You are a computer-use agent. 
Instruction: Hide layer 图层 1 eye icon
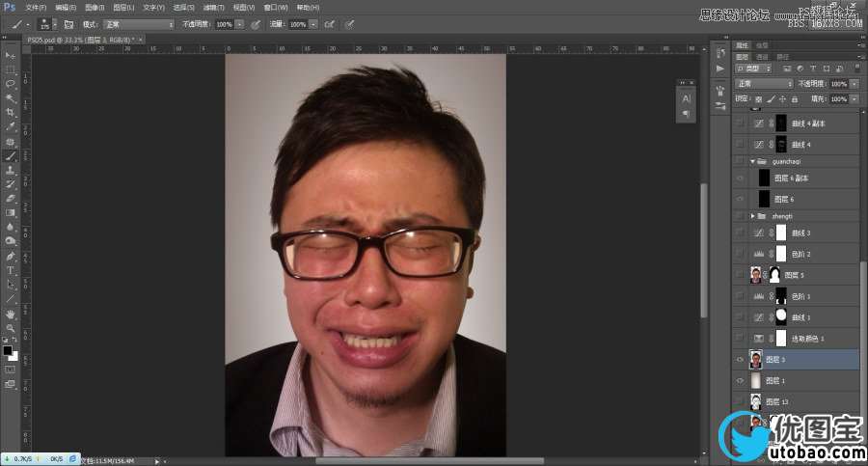point(740,381)
